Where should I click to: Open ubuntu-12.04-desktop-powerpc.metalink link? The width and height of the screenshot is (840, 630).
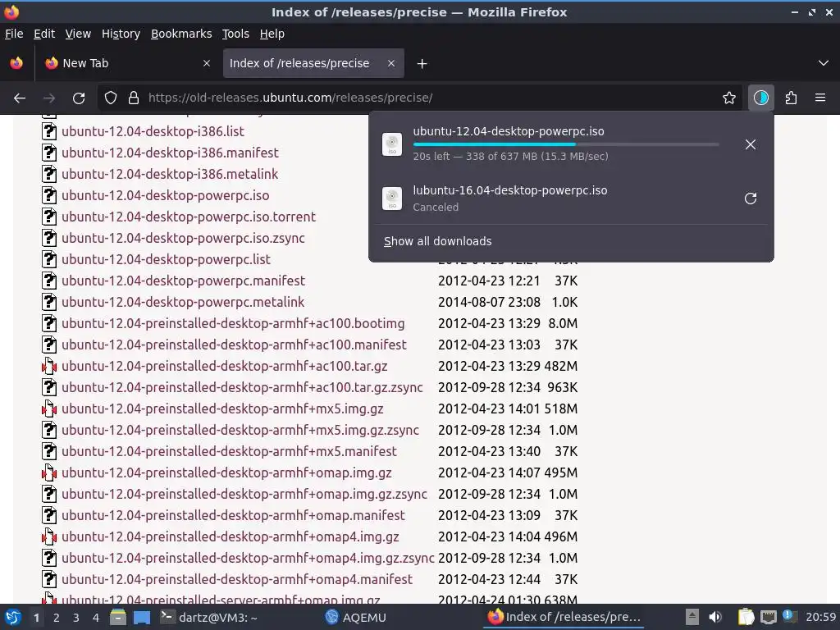[183, 302]
